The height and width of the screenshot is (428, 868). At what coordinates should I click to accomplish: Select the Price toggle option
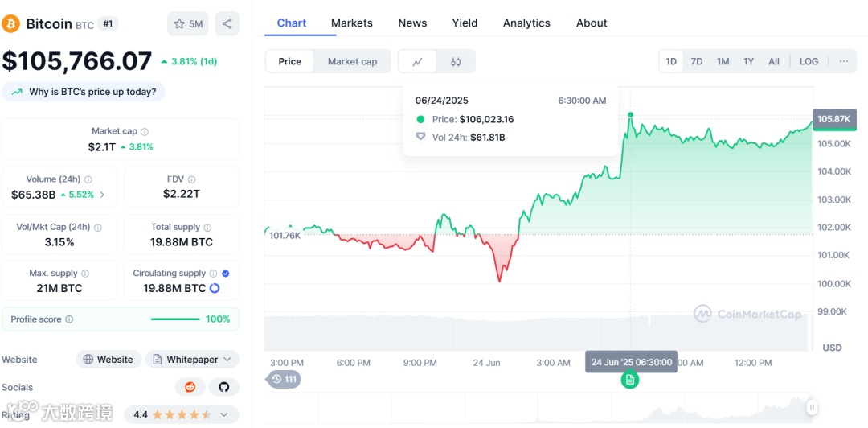[x=290, y=61]
